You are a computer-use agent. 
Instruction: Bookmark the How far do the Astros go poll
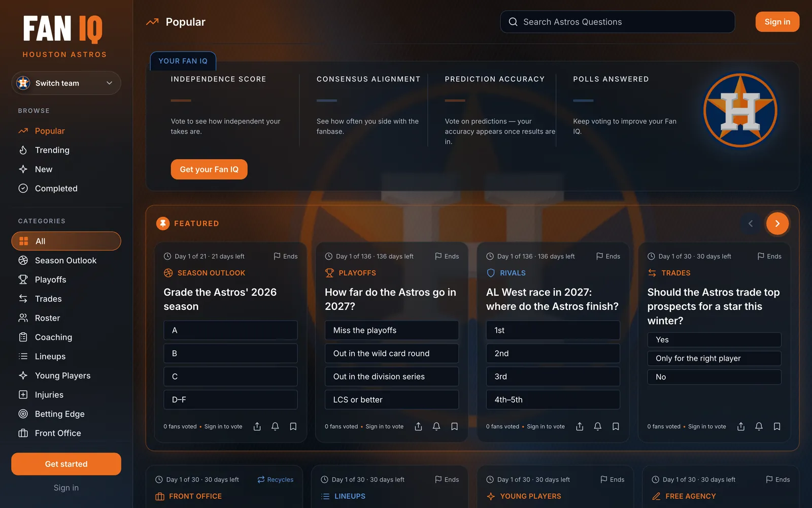[455, 426]
